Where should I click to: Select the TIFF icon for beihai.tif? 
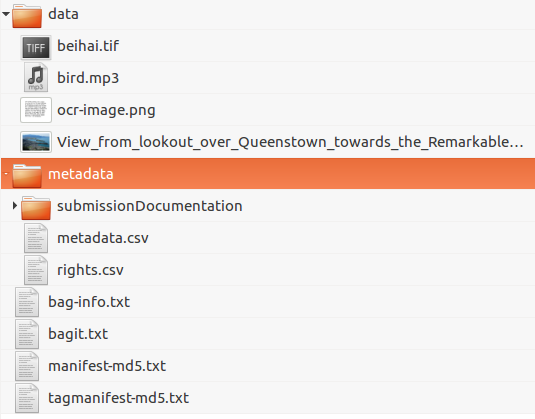36,47
